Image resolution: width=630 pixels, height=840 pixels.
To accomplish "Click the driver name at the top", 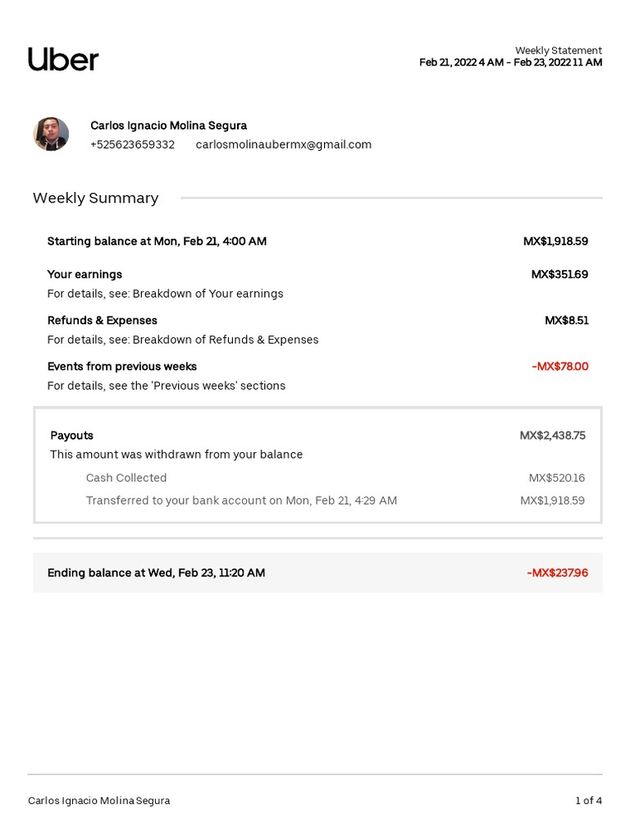I will [x=168, y=126].
